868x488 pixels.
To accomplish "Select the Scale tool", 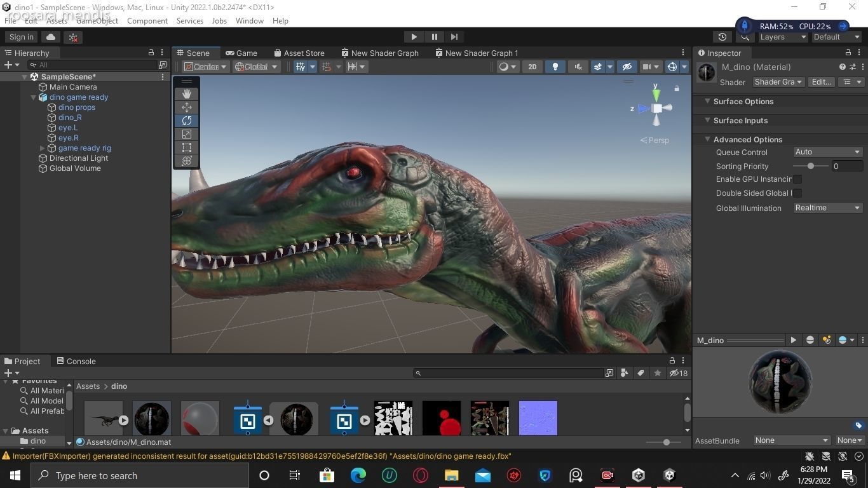I will pyautogui.click(x=187, y=133).
